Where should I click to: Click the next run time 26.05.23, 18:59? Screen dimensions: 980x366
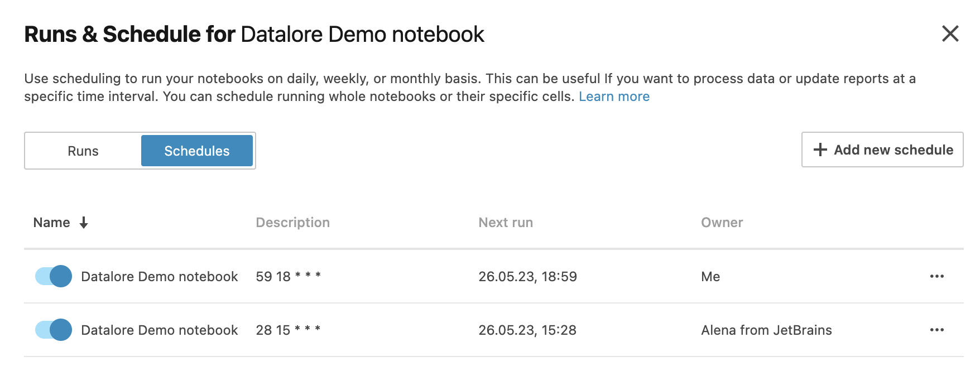pos(527,277)
